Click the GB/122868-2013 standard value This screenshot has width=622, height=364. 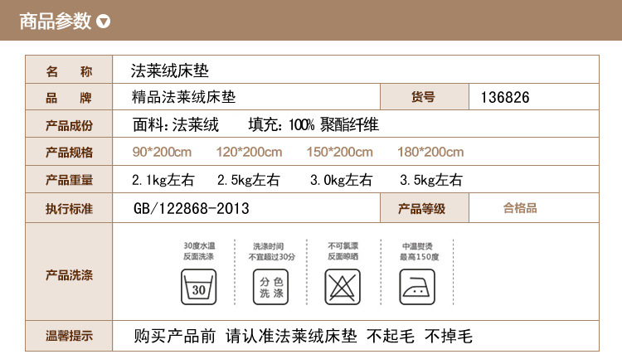tap(192, 208)
